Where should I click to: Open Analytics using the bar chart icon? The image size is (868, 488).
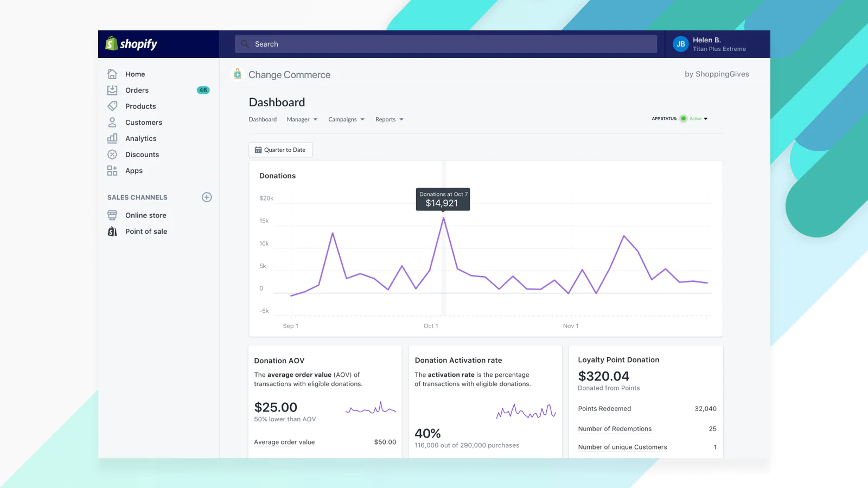[x=112, y=138]
